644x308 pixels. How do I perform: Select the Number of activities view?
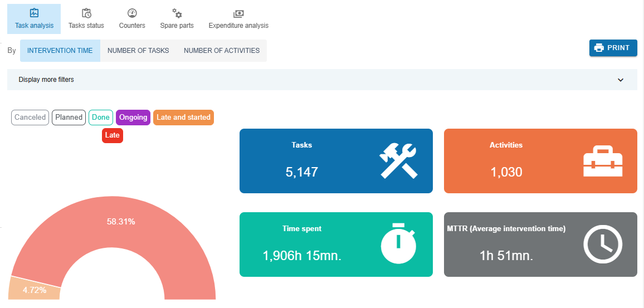[222, 51]
